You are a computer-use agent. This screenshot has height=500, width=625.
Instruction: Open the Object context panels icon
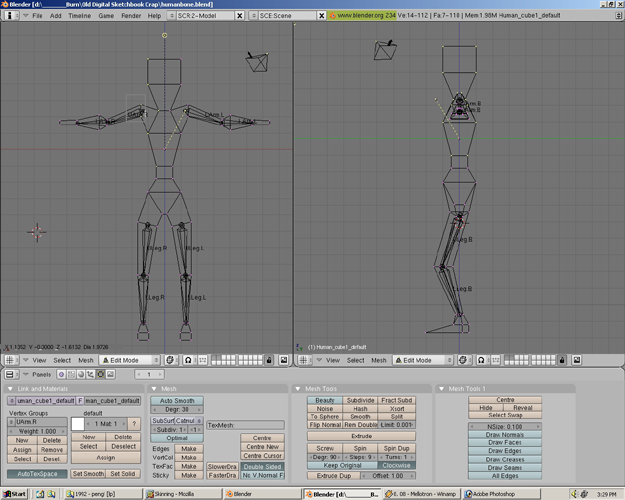[x=91, y=374]
